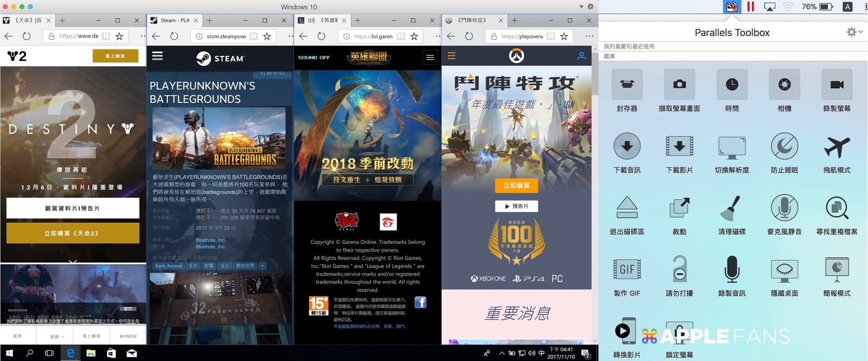Open the 下載音訊 download audio tool

(x=627, y=146)
